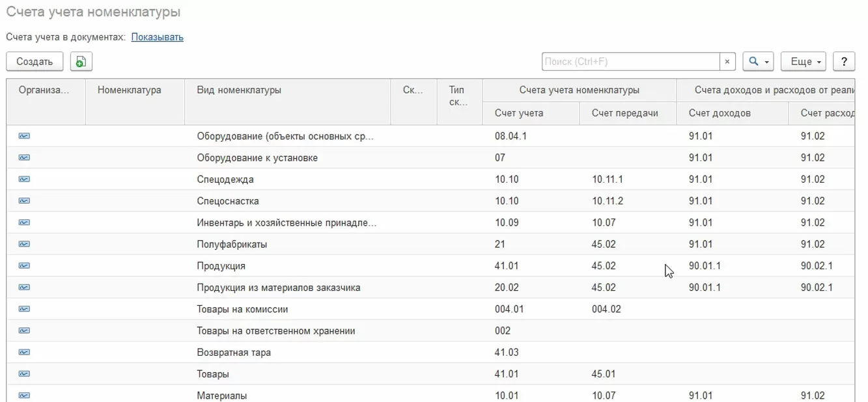Sort by the Вид номенклатуры column header
Viewport: 868px width, 402px height.
coord(239,90)
